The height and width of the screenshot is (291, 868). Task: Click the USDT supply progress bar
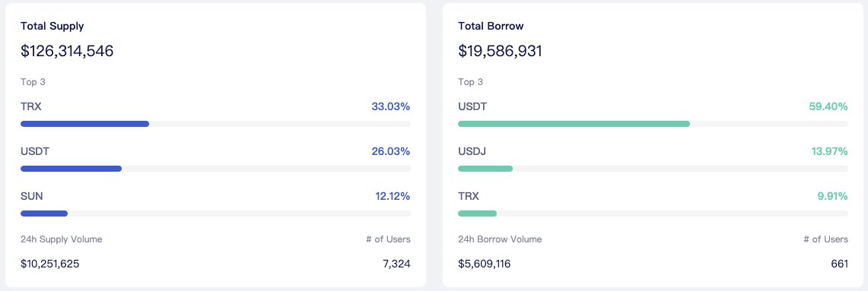click(215, 169)
